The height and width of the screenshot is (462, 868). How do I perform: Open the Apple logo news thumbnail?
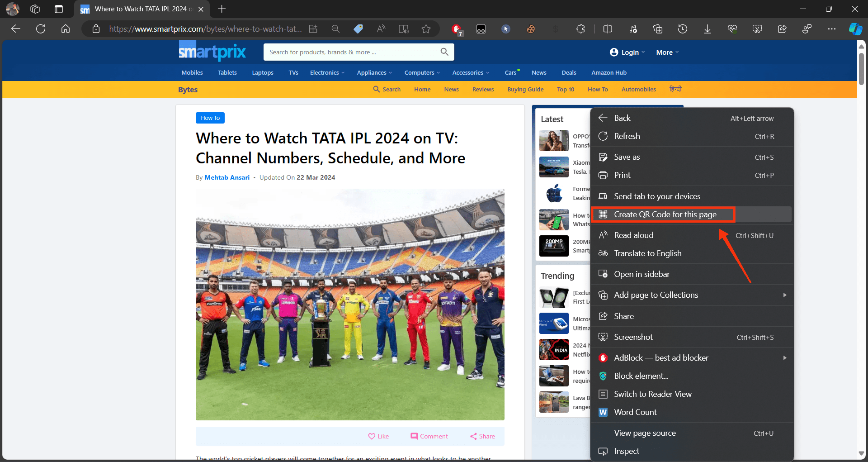554,193
